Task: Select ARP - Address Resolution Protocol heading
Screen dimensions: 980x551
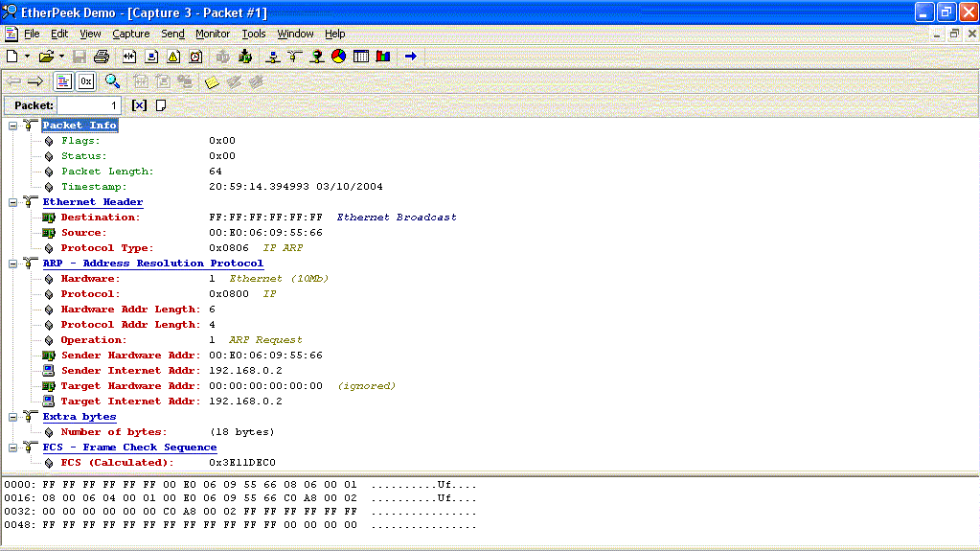Action: click(153, 264)
